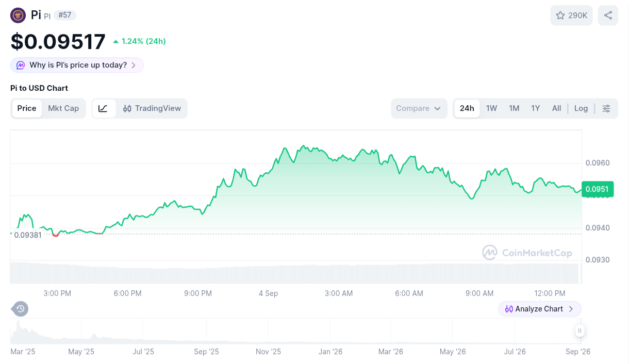This screenshot has width=629, height=364.
Task: Click the range pause handle icon
Action: (x=580, y=330)
